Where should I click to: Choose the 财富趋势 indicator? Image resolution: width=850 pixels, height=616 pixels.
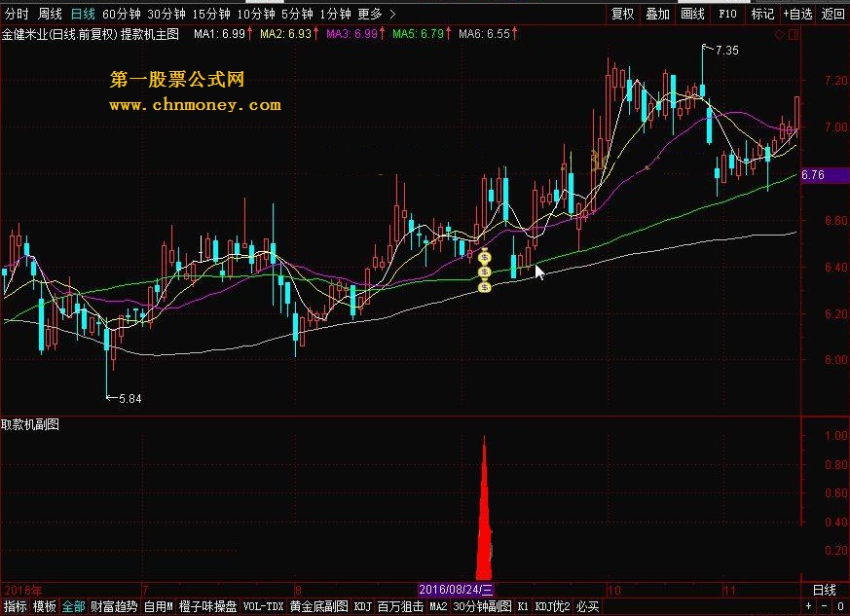pyautogui.click(x=114, y=607)
